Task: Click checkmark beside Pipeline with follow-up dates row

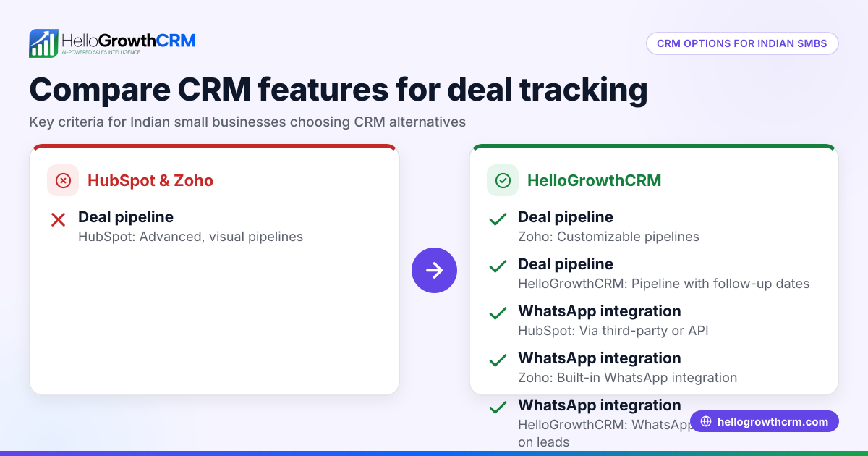Action: click(x=498, y=266)
